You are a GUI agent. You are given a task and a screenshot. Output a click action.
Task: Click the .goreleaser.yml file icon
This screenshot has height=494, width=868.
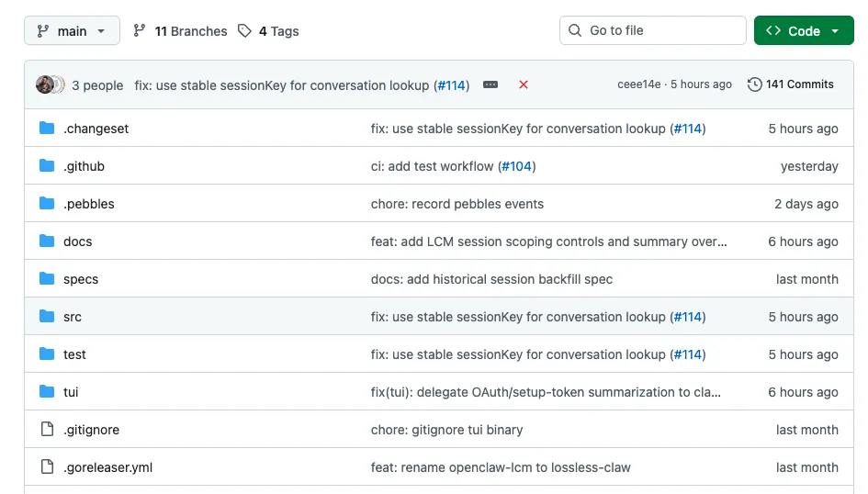coord(47,467)
